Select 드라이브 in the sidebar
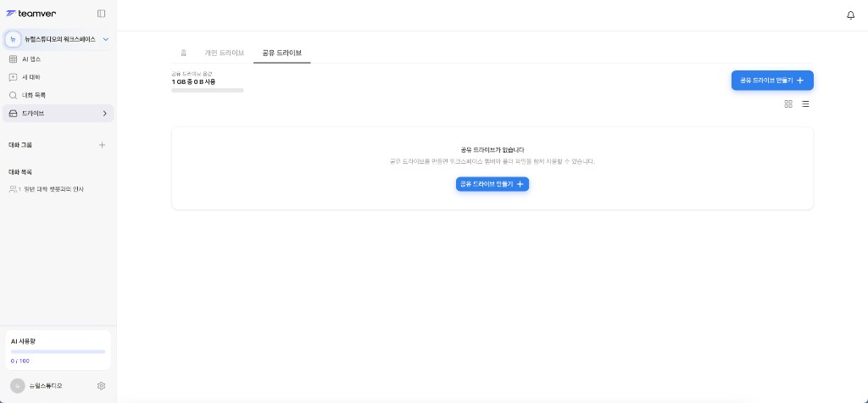 [58, 113]
